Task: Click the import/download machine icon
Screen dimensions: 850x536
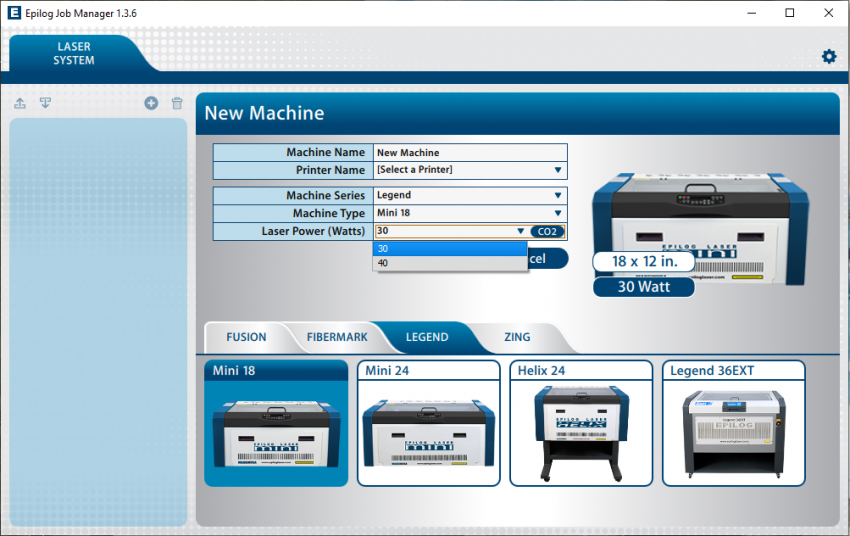Action: click(x=45, y=103)
